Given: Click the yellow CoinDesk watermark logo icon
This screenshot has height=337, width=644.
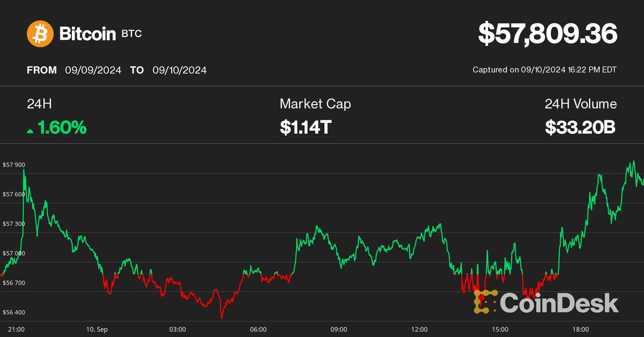Looking at the screenshot, I should point(485,302).
